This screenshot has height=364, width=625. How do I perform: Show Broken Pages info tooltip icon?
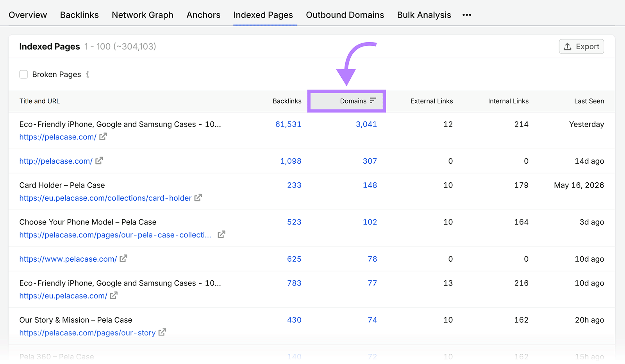point(87,74)
